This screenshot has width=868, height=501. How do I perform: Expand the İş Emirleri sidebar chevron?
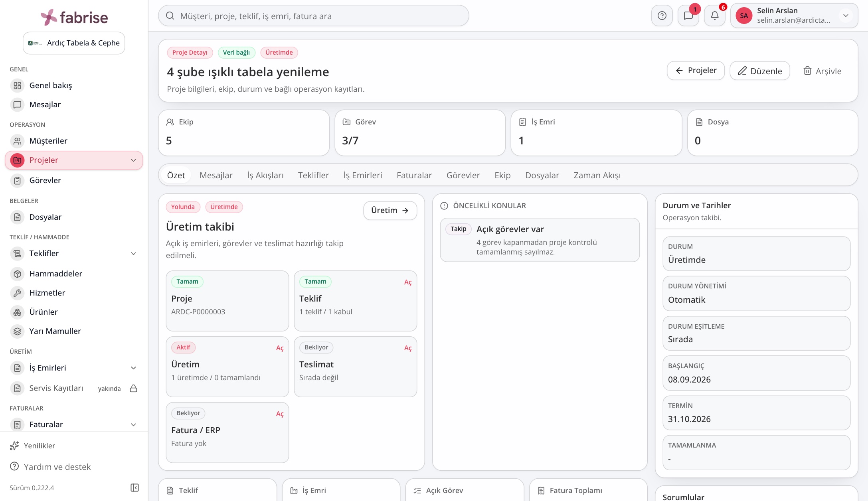click(133, 368)
